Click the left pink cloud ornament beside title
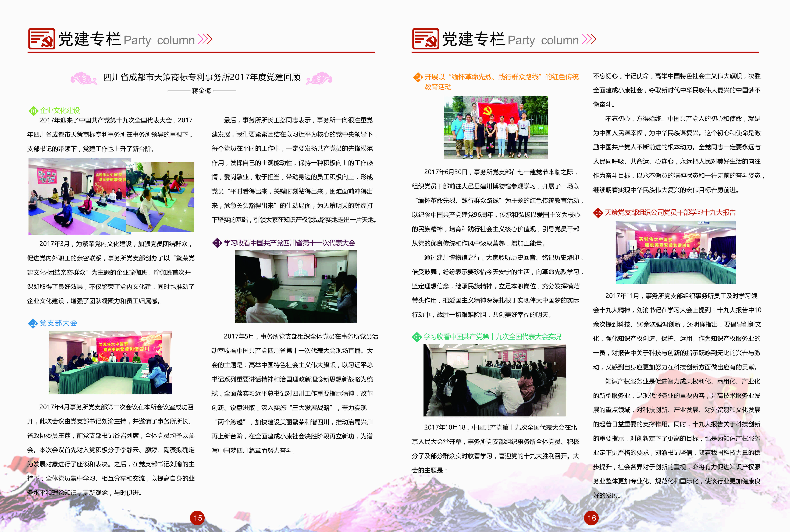This screenshot has height=532, width=790. [x=84, y=78]
